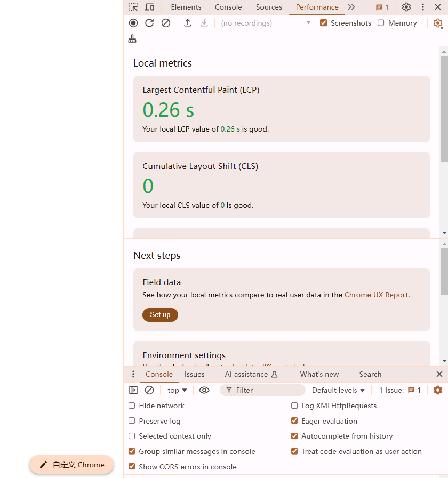Open the Default levels dropdown

pos(338,390)
